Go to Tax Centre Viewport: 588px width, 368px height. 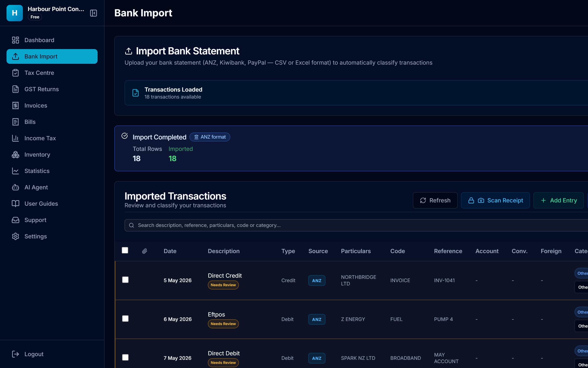[x=52, y=73]
